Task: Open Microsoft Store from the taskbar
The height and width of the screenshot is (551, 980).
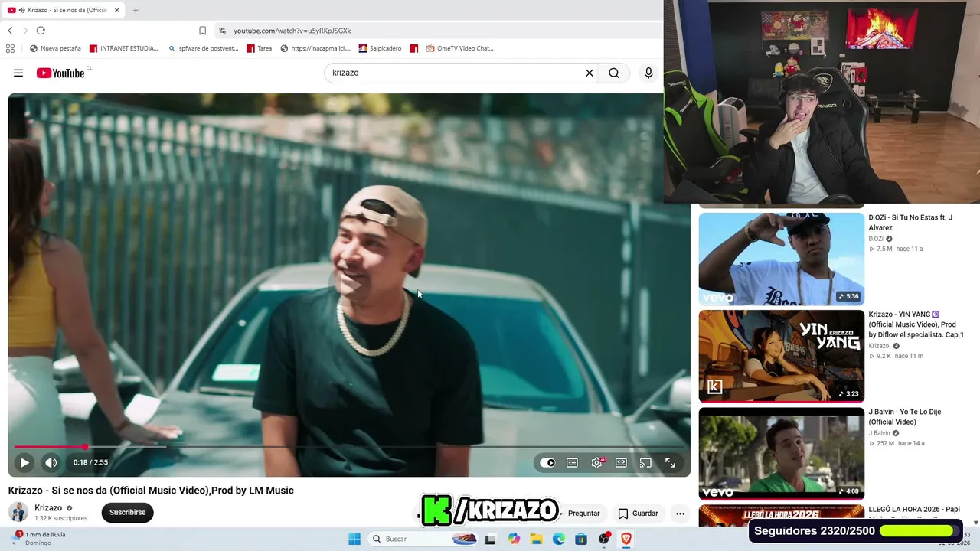Action: click(581, 539)
